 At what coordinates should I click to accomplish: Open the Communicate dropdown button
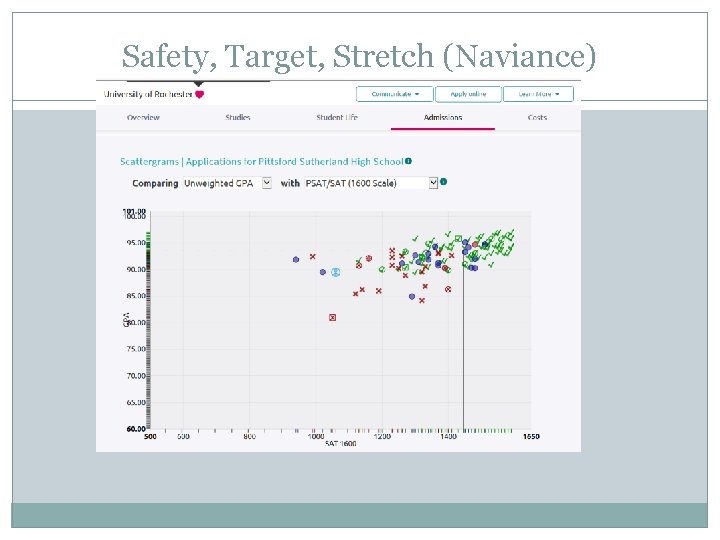(x=395, y=94)
